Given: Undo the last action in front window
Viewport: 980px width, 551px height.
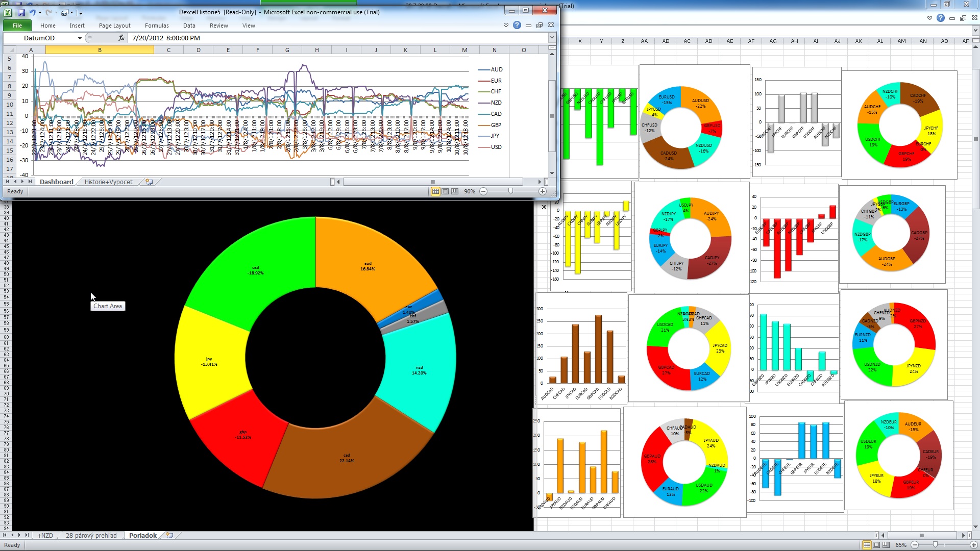Looking at the screenshot, I should click(x=32, y=12).
